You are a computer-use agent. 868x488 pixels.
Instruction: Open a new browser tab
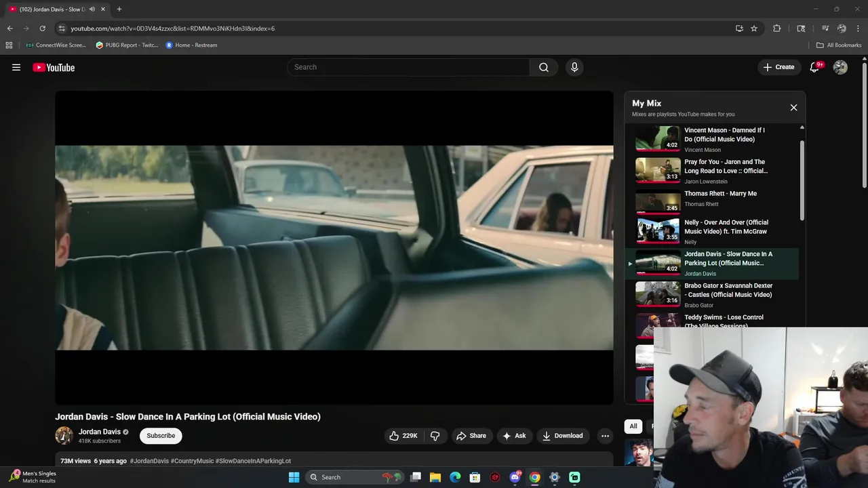pyautogui.click(x=119, y=9)
